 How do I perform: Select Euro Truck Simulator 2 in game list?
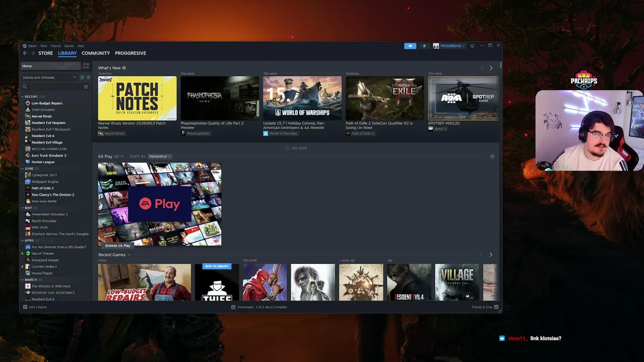pyautogui.click(x=49, y=155)
